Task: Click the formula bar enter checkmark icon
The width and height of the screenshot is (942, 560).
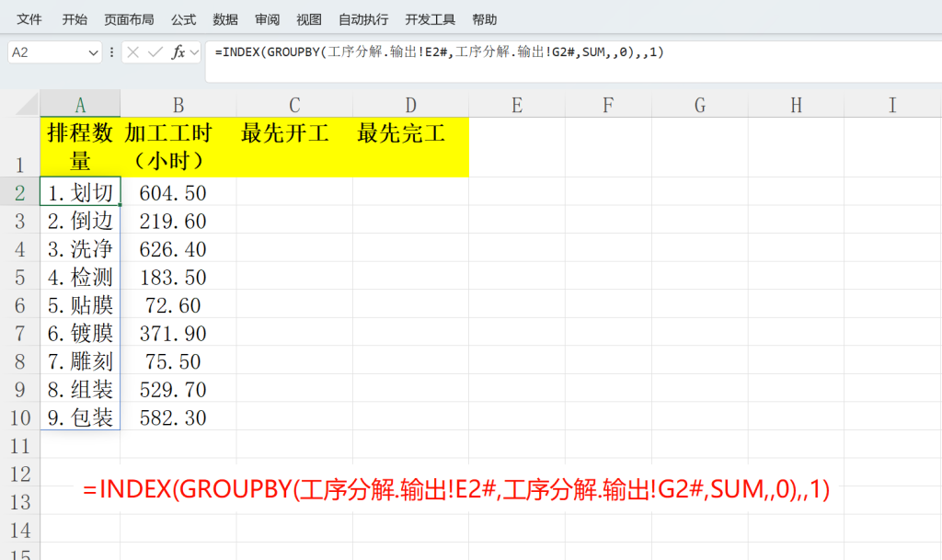Action: pos(155,52)
